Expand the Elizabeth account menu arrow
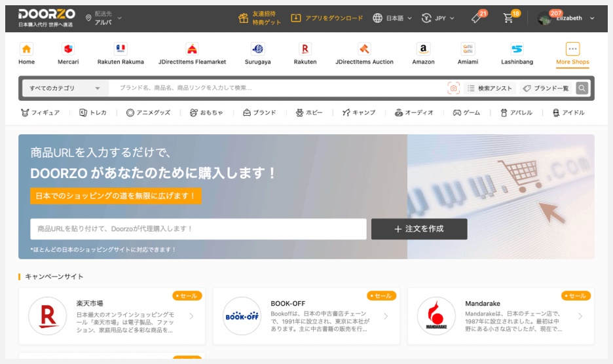 point(592,18)
